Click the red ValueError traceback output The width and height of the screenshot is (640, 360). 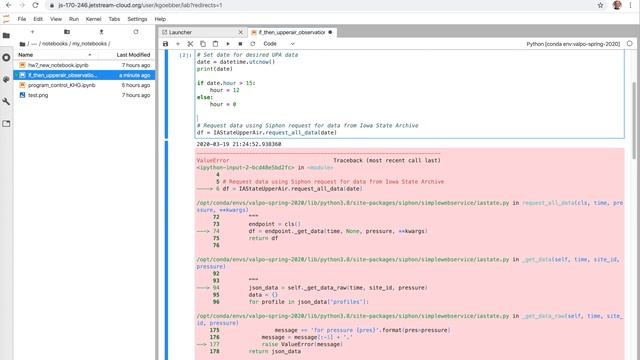click(409, 253)
